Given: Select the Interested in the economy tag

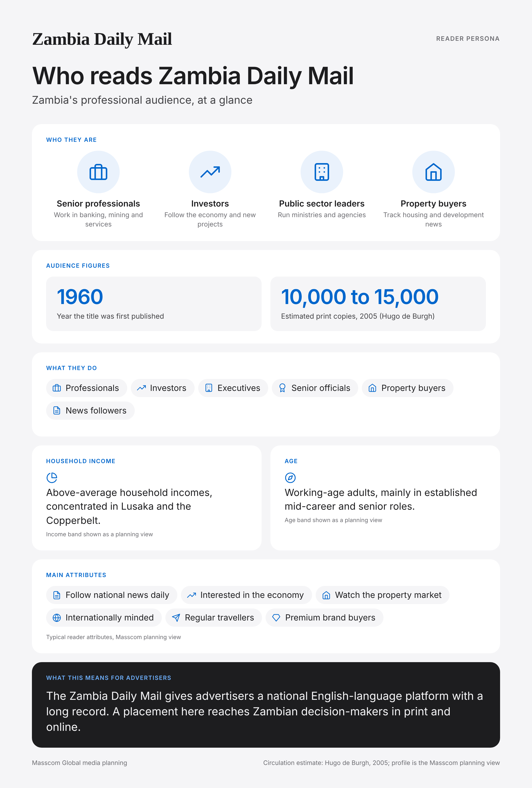Looking at the screenshot, I should (246, 595).
